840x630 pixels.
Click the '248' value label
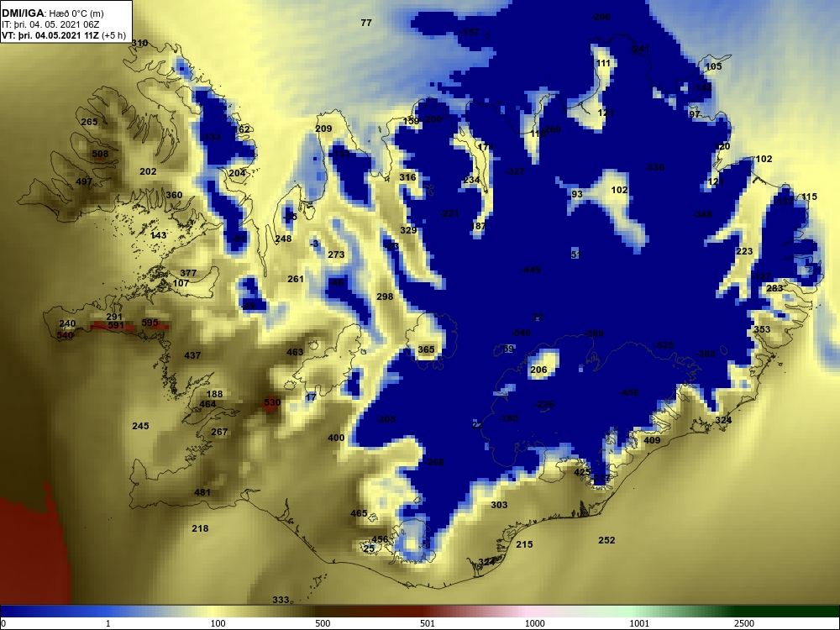283,239
